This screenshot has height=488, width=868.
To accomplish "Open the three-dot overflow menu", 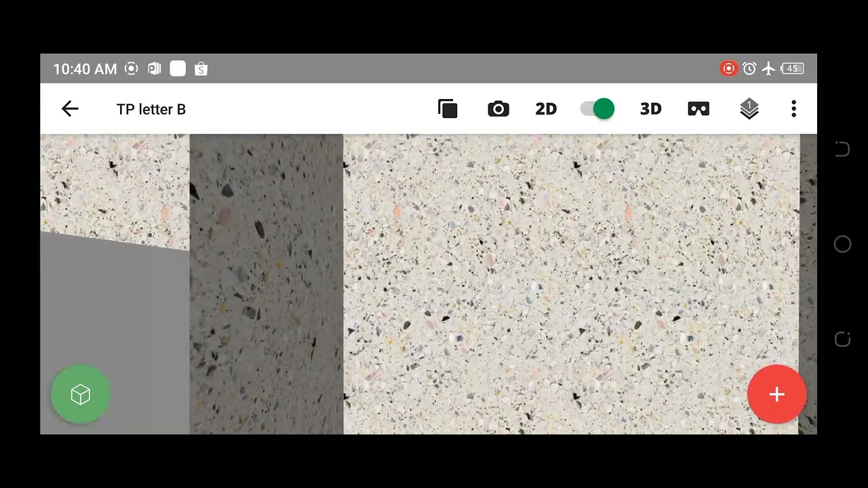I will click(794, 109).
